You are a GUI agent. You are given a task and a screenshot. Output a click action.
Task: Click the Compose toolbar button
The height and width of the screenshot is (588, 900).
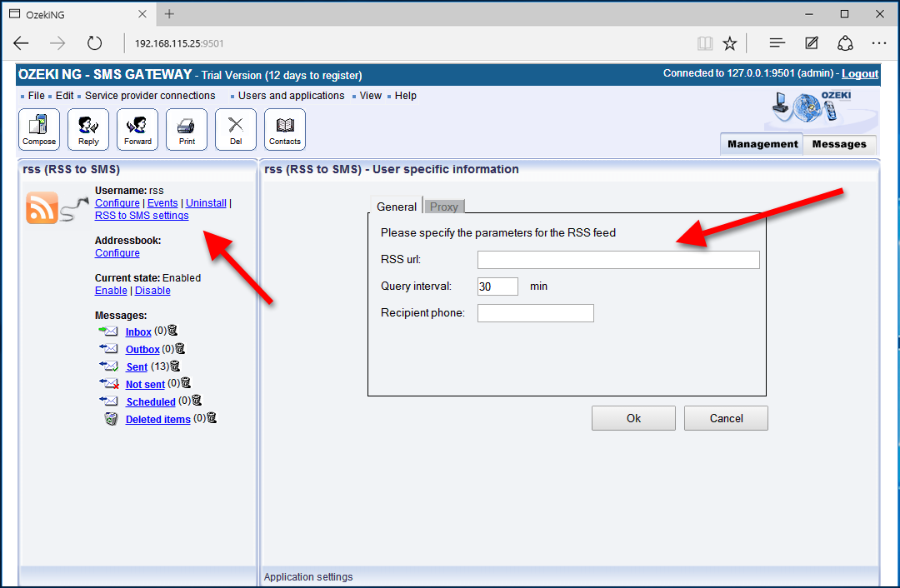point(39,130)
